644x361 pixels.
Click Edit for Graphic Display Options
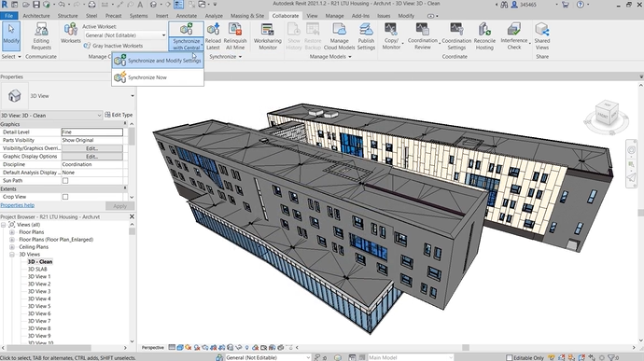coord(92,157)
